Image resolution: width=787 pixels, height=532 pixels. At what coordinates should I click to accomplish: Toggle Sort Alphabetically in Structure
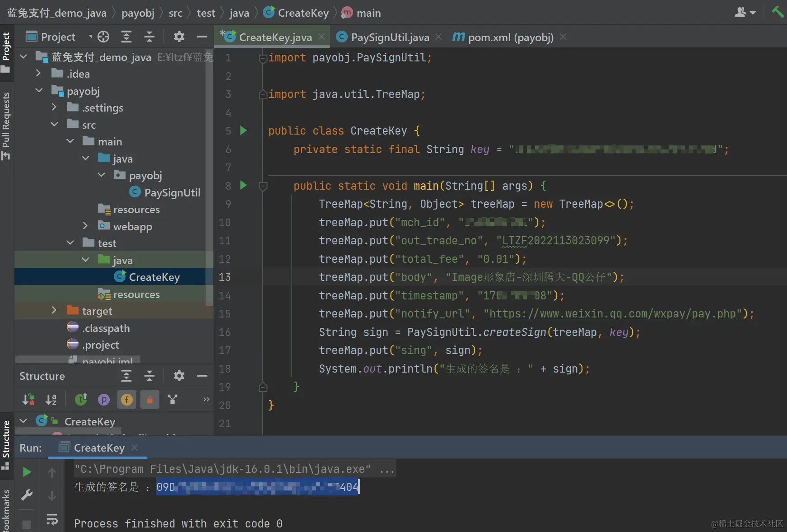coord(51,399)
